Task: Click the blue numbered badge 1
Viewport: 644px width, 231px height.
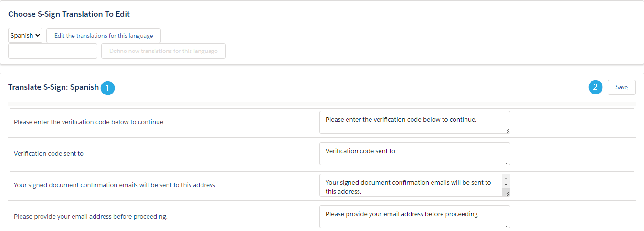Action: [108, 88]
